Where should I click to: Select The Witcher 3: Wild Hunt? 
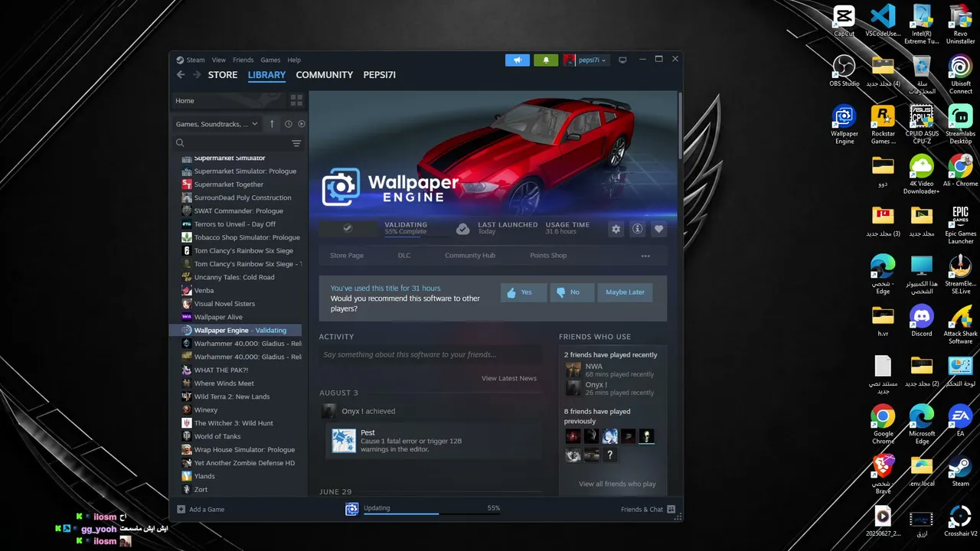(234, 423)
